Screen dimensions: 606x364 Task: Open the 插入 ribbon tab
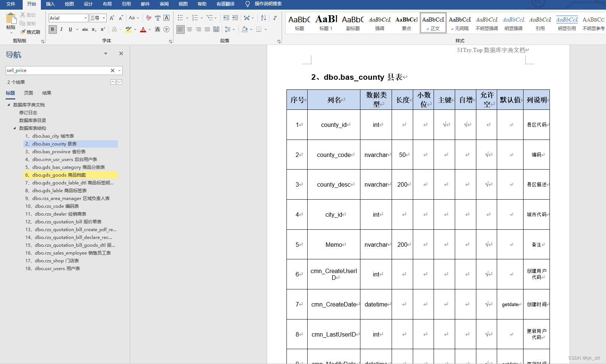(x=50, y=4)
